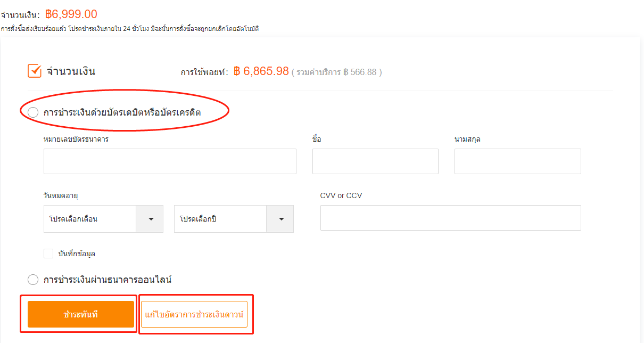Image resolution: width=644 pixels, height=343 pixels.
Task: Focus the ชื่อ first name field
Action: click(375, 161)
